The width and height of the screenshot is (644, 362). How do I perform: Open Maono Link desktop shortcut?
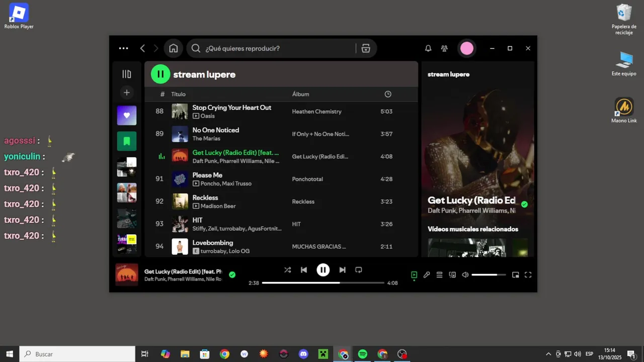coord(624,110)
